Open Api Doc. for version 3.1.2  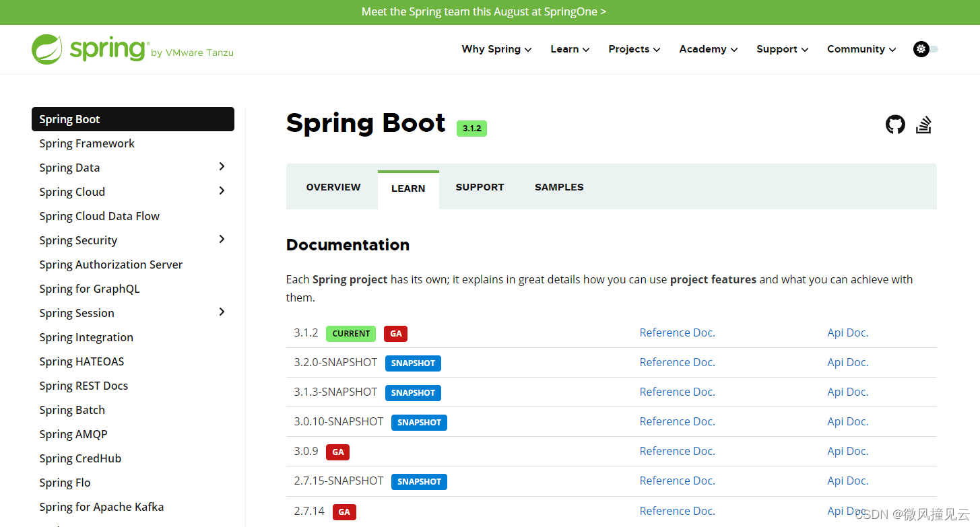point(847,332)
